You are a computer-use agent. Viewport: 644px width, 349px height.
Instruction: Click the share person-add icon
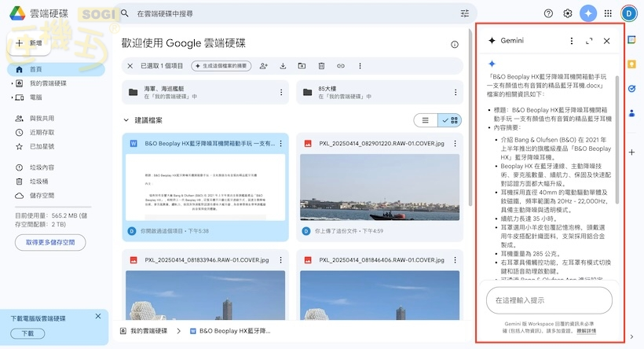point(264,66)
